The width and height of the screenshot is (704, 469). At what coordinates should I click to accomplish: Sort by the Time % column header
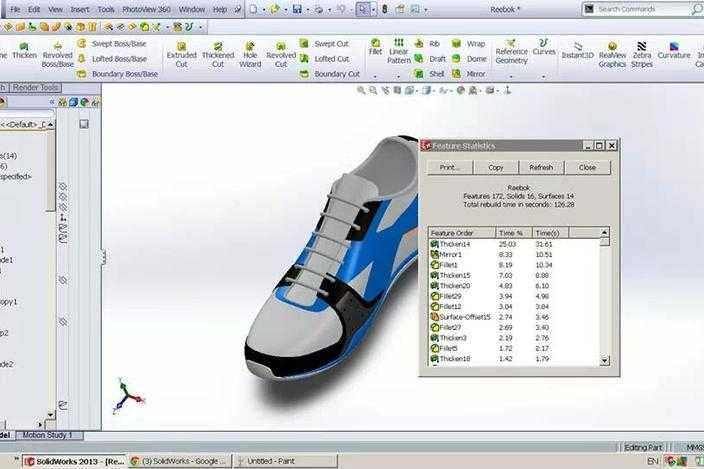click(514, 233)
